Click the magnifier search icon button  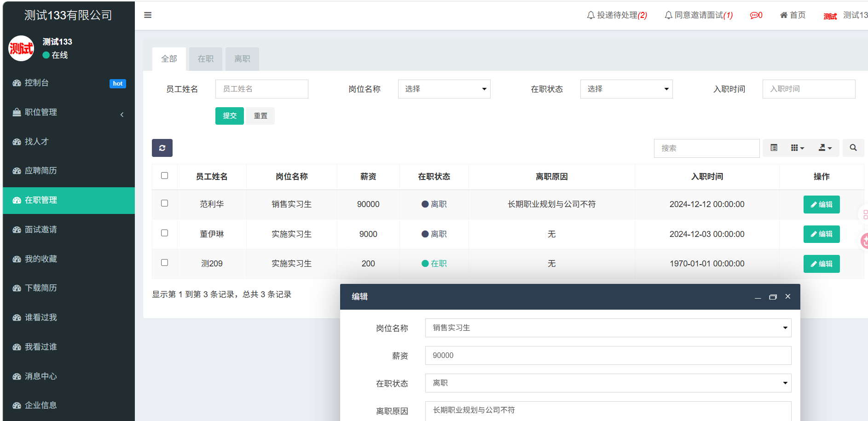click(853, 148)
